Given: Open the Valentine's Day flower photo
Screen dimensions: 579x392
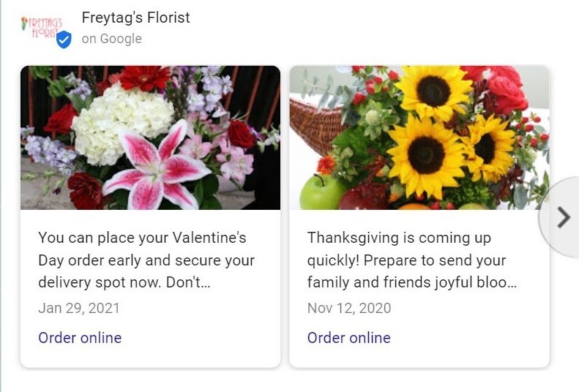Looking at the screenshot, I should click(x=150, y=137).
